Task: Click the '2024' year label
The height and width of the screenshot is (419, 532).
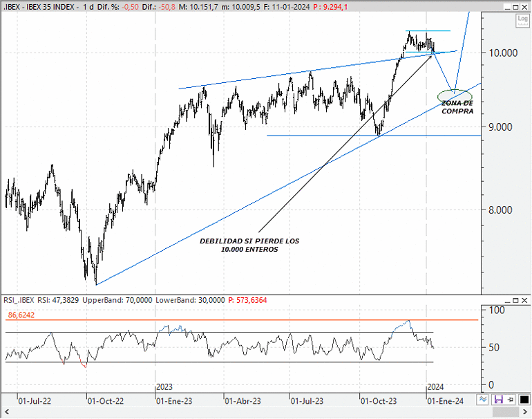Action: click(435, 387)
